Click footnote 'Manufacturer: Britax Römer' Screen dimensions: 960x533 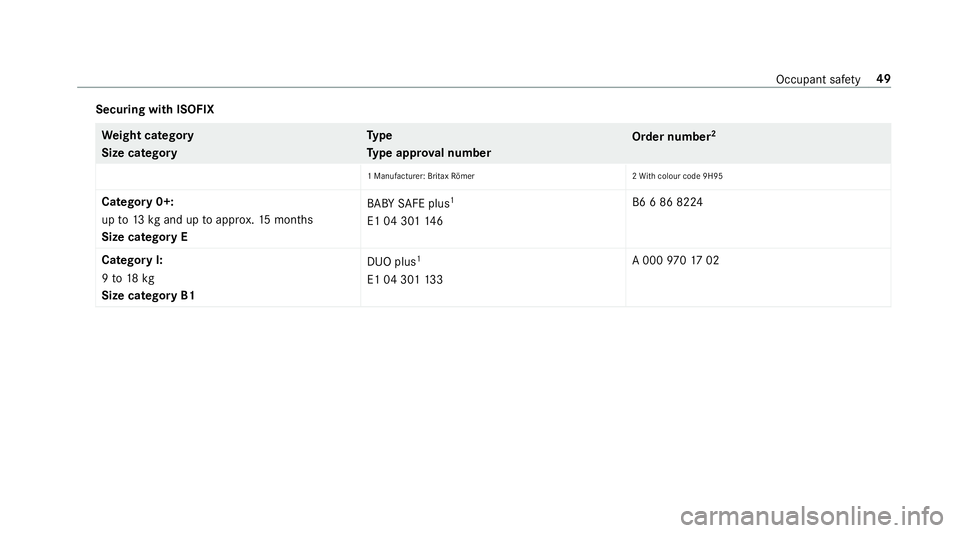[421, 176]
